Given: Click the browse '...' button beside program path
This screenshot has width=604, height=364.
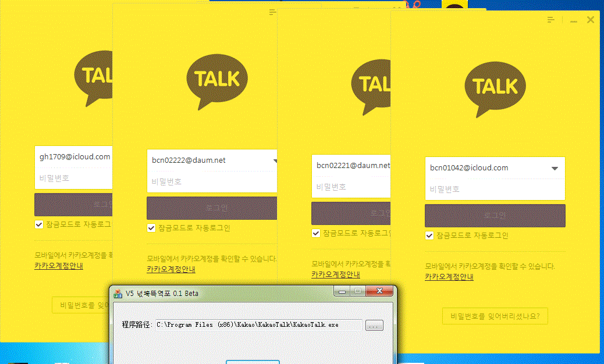Looking at the screenshot, I should click(374, 326).
